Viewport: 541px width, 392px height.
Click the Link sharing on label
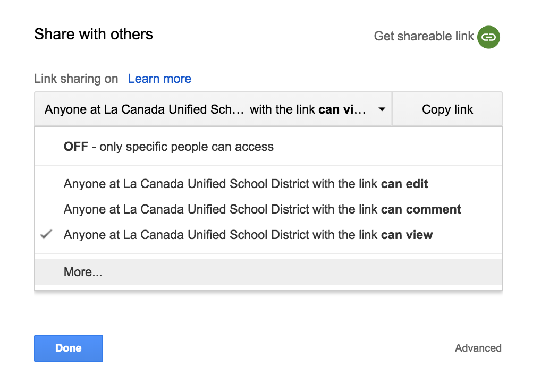76,79
